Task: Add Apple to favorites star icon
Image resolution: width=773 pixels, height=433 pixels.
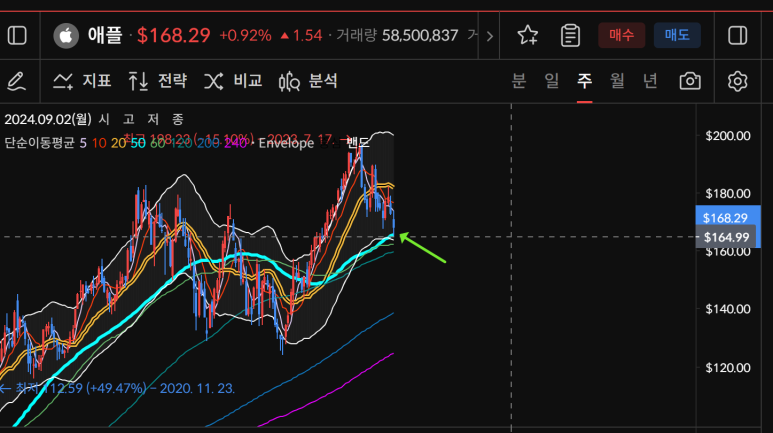Action: (527, 36)
